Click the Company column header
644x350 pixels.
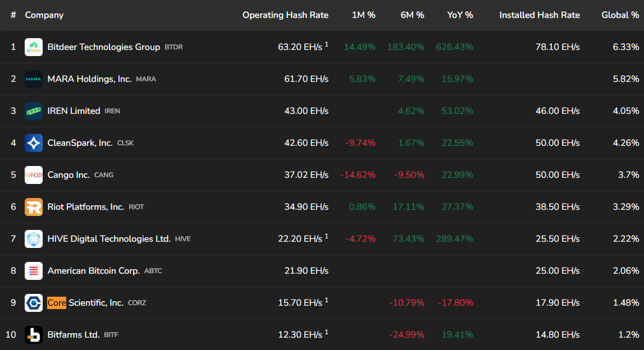point(44,15)
